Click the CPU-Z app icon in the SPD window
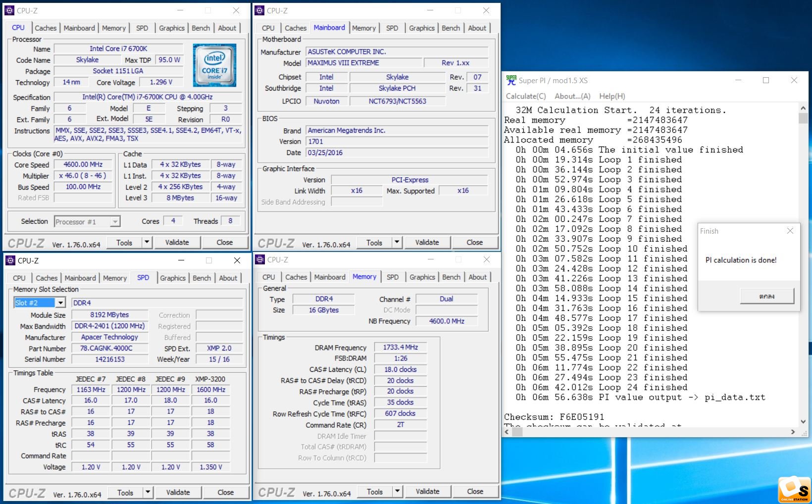 pos(10,260)
